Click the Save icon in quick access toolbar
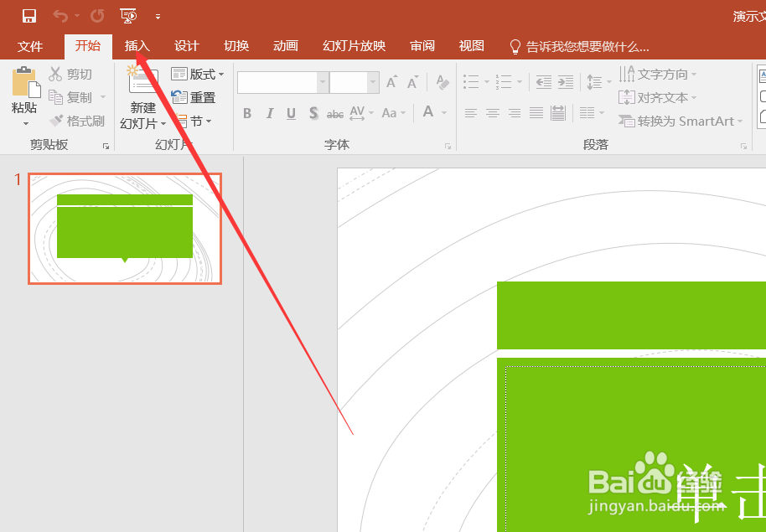The width and height of the screenshot is (766, 532). [x=29, y=16]
